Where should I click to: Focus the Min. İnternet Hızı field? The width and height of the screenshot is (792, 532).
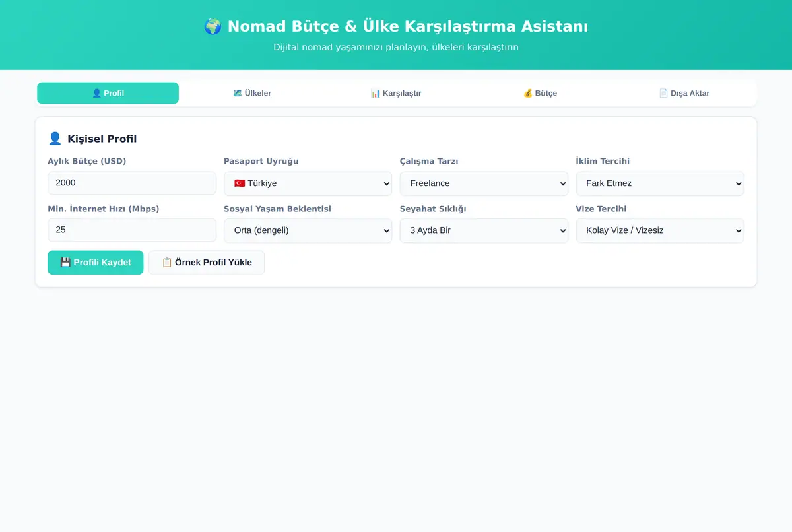132,230
